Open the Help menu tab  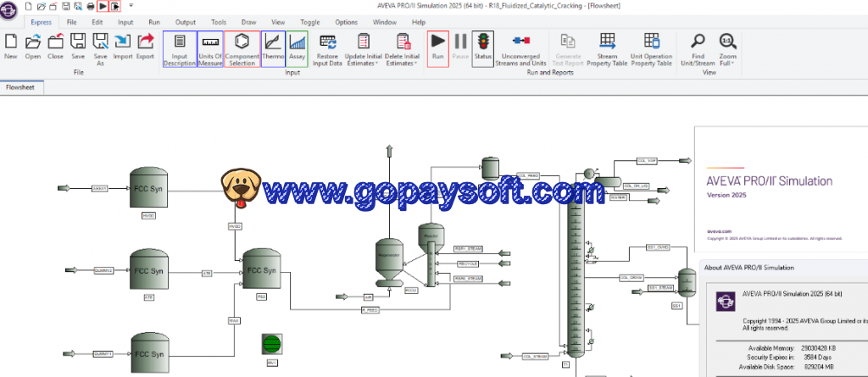[419, 22]
